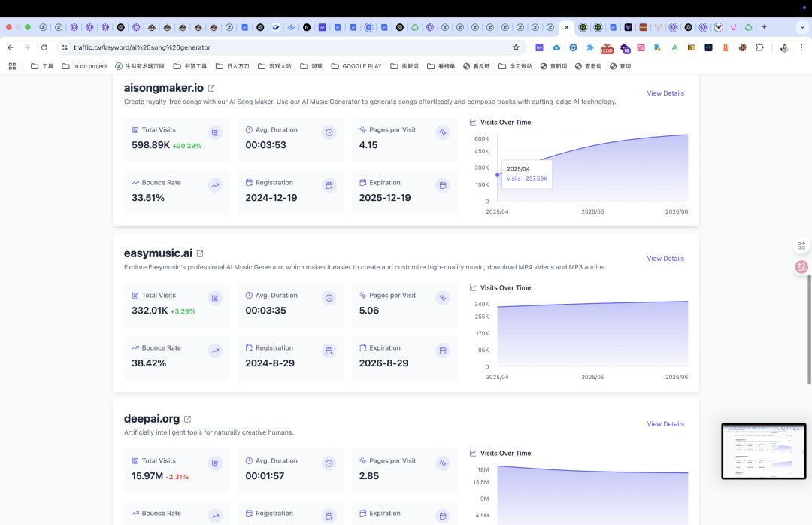View Details for easymusic.ai

point(665,259)
